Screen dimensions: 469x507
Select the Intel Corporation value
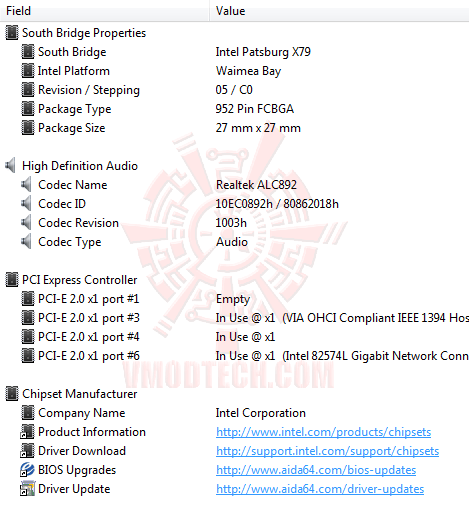point(261,413)
